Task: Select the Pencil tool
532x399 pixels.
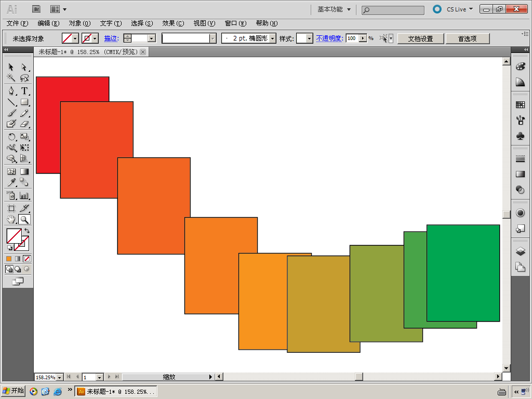Action: click(24, 113)
